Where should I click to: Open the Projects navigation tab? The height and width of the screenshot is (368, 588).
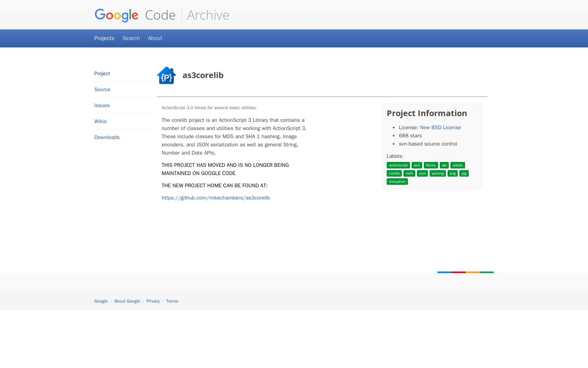point(104,38)
